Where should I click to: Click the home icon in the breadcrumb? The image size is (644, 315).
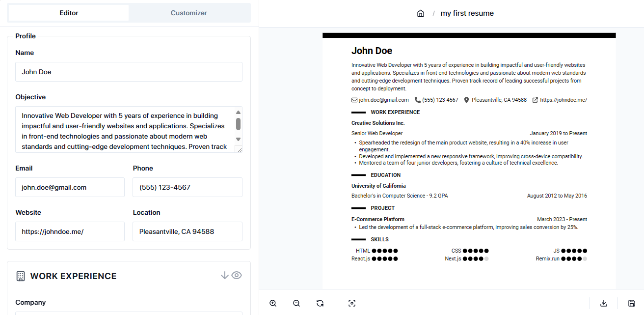tap(421, 13)
